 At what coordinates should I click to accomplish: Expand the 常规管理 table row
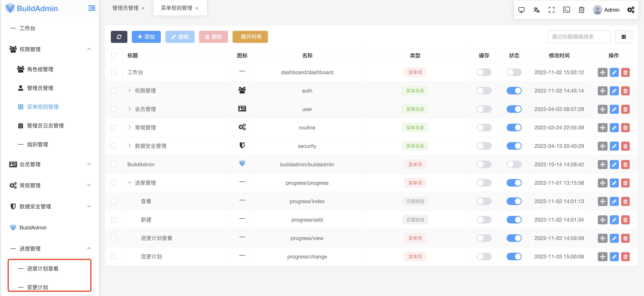point(129,127)
